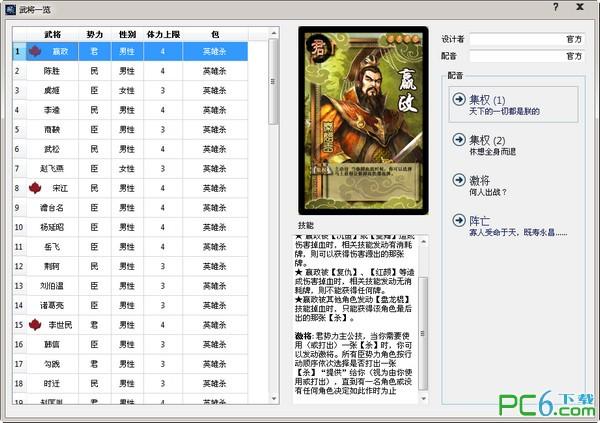Image resolution: width=600 pixels, height=423 pixels.
Task: Click the 民 faction cell in 时迁's row
Action: [95, 383]
